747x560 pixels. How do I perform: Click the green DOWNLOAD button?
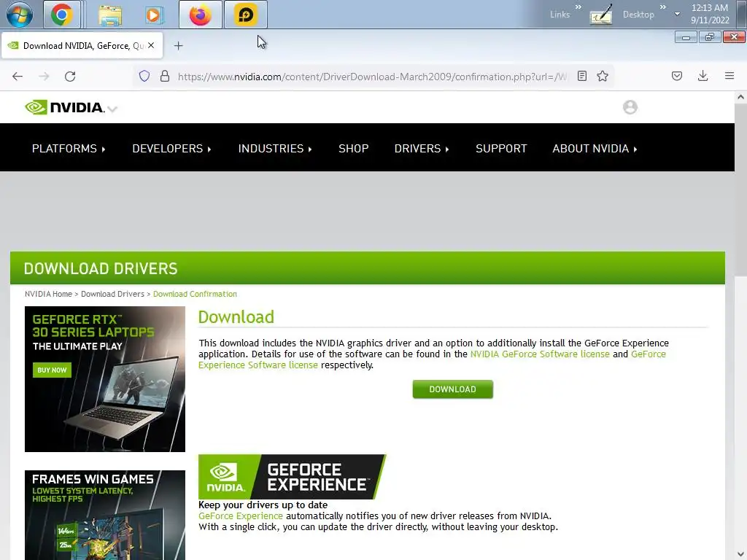(x=452, y=389)
